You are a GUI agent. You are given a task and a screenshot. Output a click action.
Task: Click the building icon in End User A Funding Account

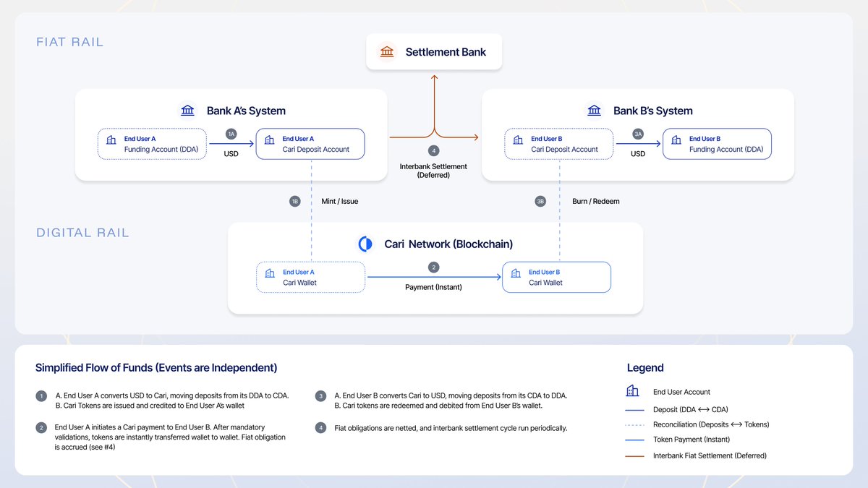point(111,140)
